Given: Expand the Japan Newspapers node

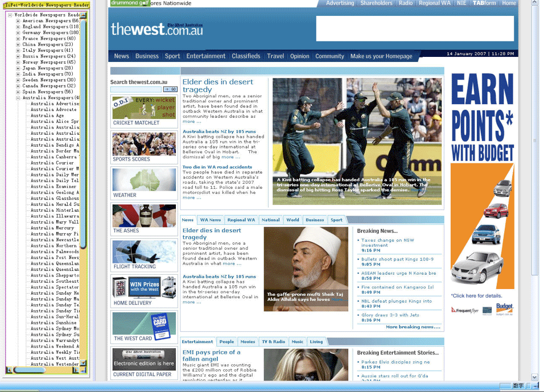Looking at the screenshot, I should tap(18, 68).
